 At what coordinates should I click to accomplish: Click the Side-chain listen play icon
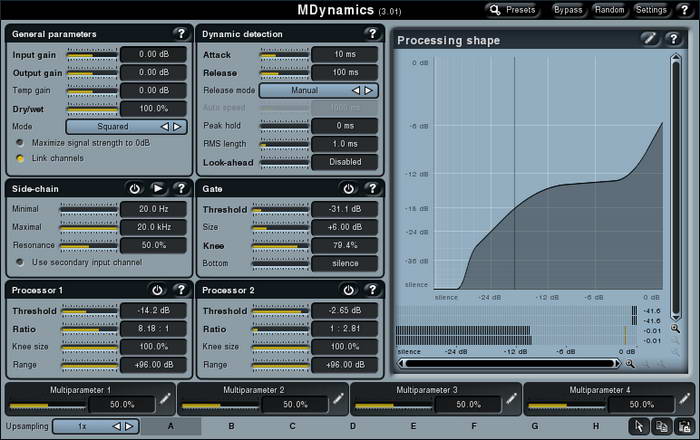158,188
